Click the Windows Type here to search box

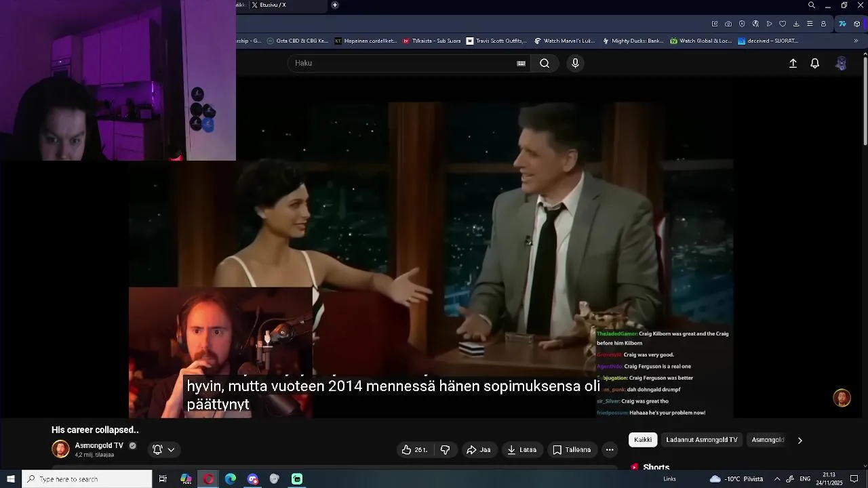[87, 479]
